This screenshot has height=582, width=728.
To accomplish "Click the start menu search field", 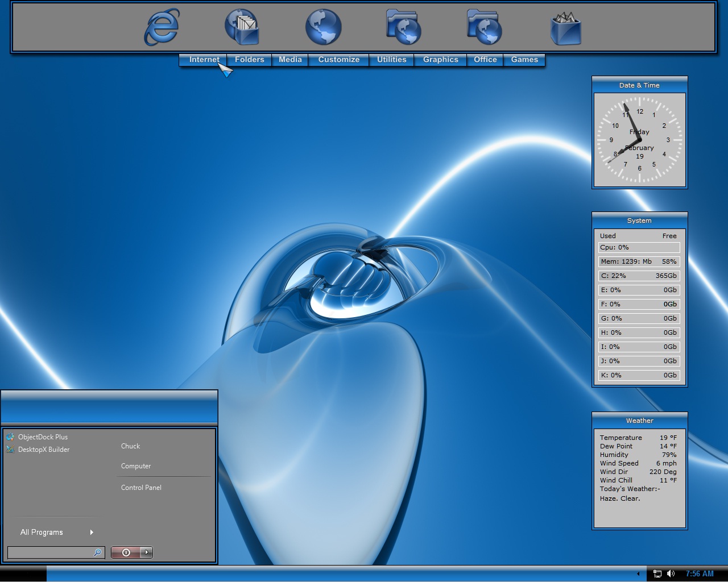I will click(x=51, y=552).
